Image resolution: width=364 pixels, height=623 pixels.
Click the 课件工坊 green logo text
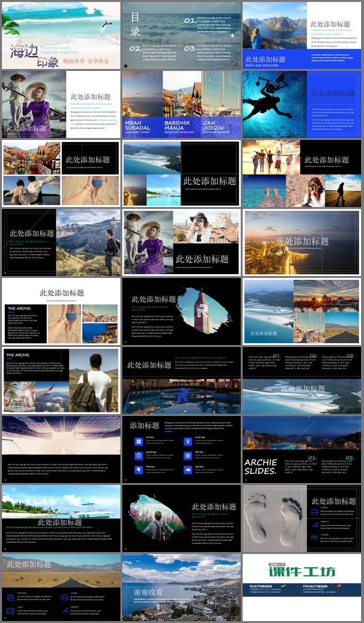(302, 571)
